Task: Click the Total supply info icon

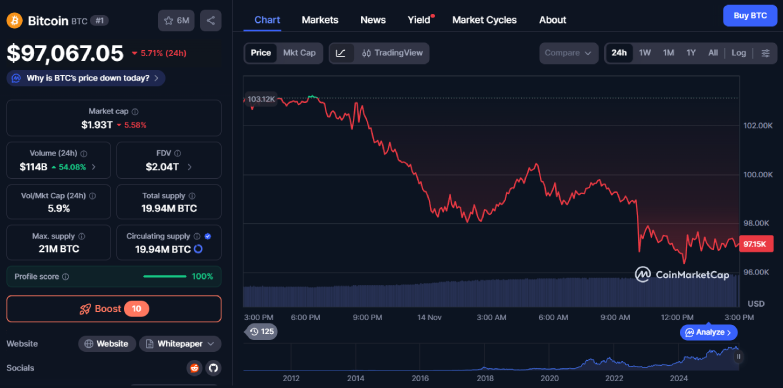Action: [192, 196]
